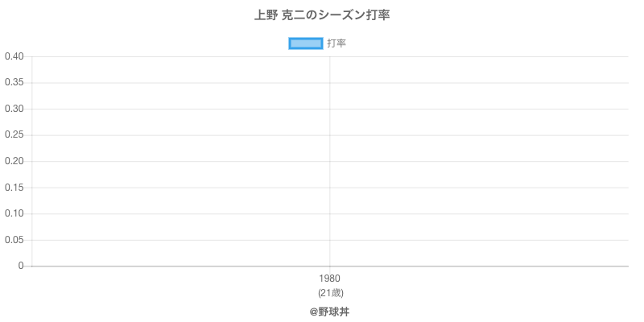Click the 0.25 y-axis label

click(14, 135)
